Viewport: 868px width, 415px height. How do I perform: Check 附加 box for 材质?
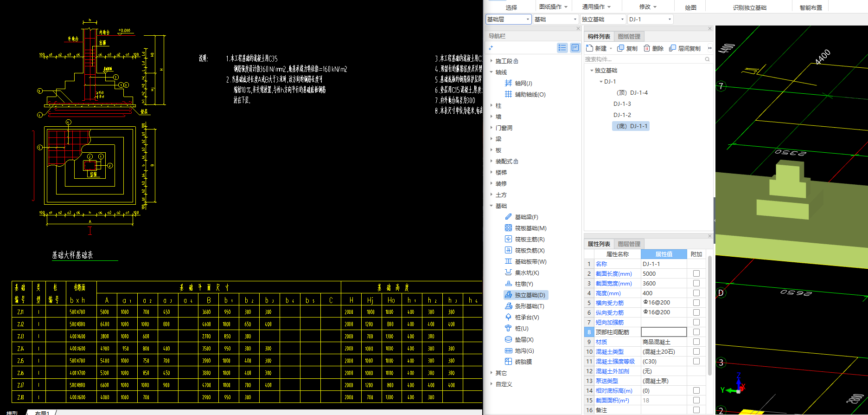pyautogui.click(x=696, y=342)
